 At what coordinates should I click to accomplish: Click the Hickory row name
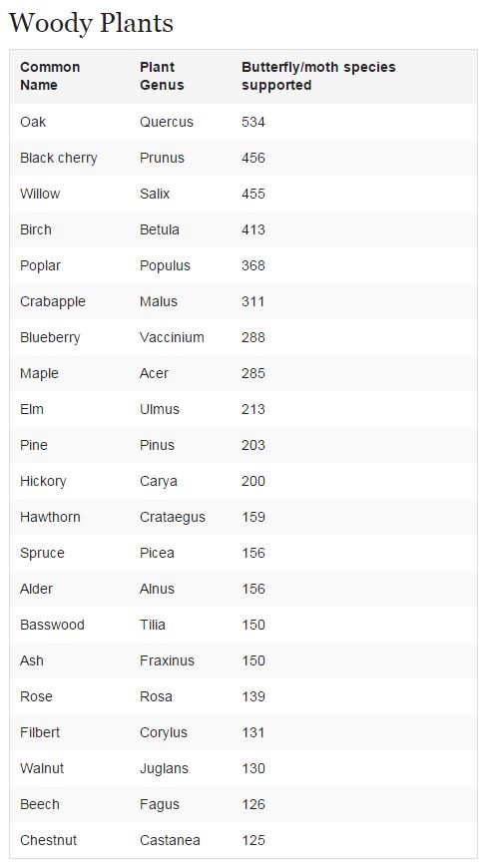[x=43, y=481]
